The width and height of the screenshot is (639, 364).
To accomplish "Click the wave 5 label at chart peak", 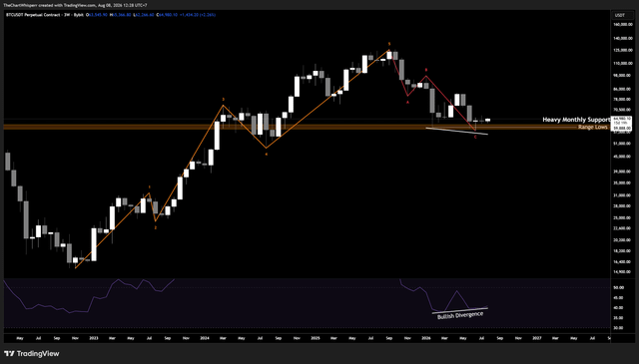I will click(389, 44).
